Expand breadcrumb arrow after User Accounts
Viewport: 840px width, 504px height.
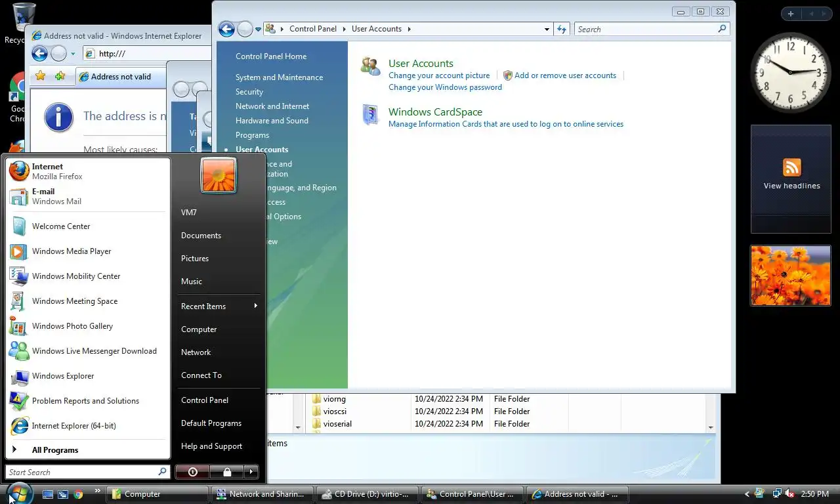point(409,29)
